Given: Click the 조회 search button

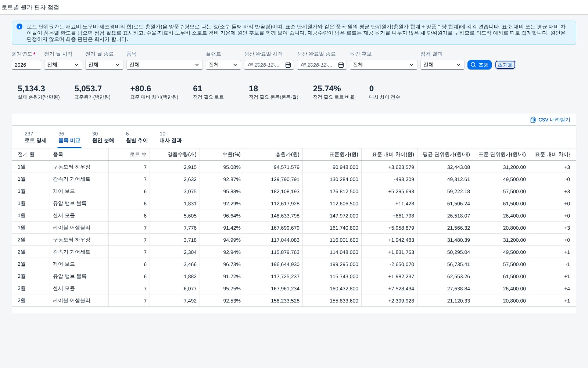Looking at the screenshot, I should pyautogui.click(x=480, y=65).
